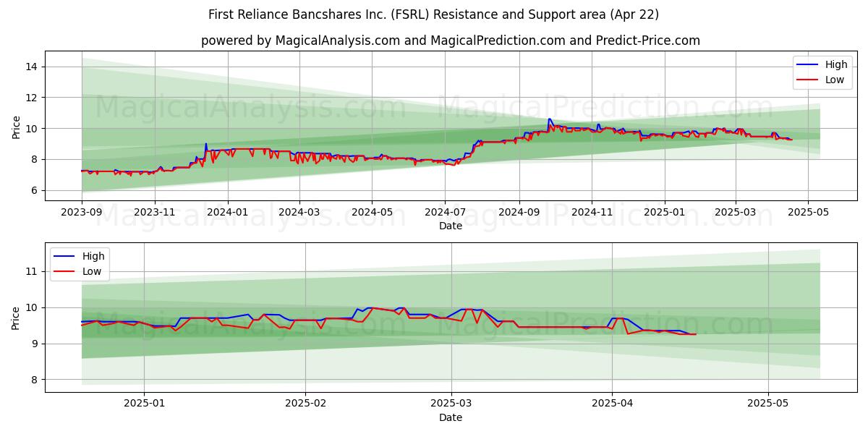
Task: Click the '2024-01' x-axis label
Action: pos(227,212)
